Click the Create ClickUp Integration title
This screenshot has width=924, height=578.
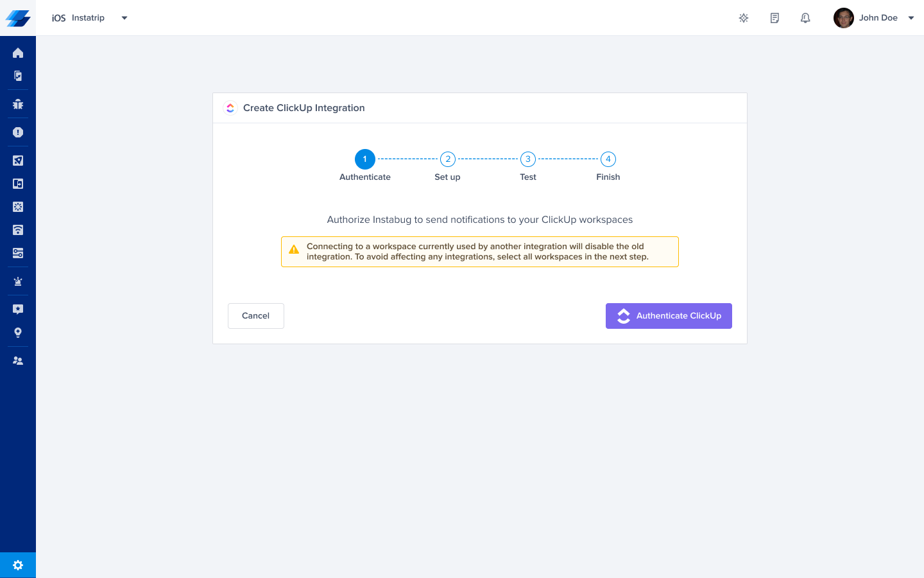click(x=304, y=108)
